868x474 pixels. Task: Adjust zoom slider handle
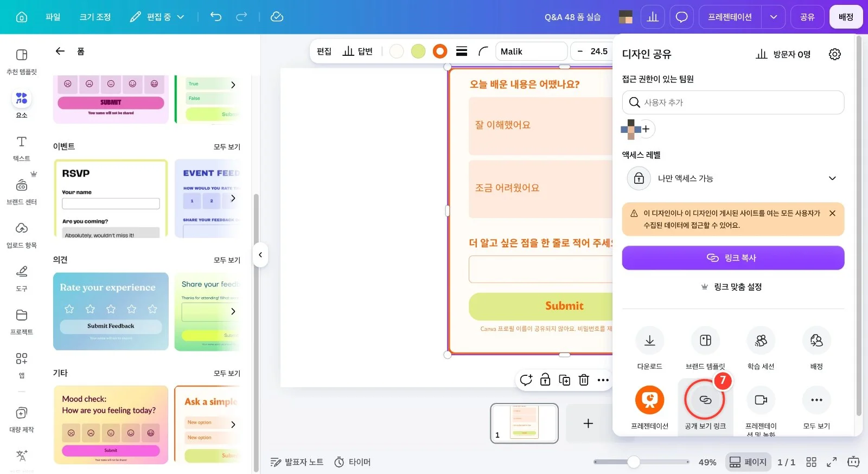[634, 462]
